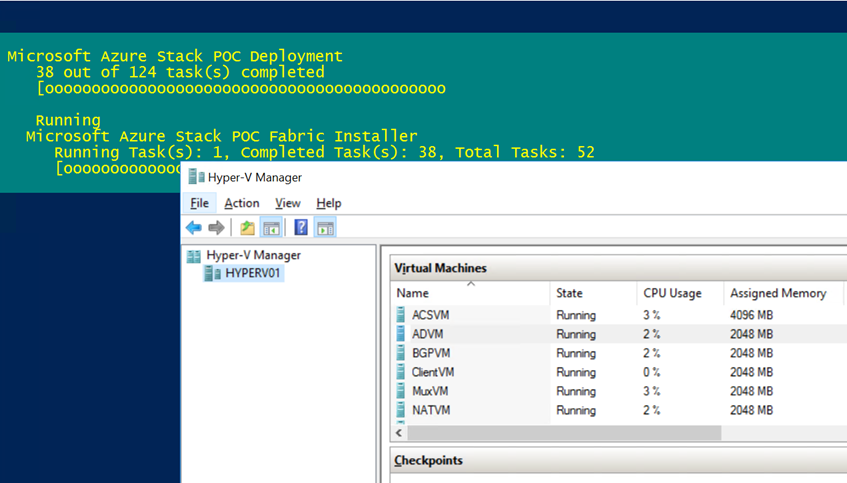Click the Hyper-V Manager title bar icon
Screen dimensions: 847x483
pyautogui.click(x=196, y=177)
